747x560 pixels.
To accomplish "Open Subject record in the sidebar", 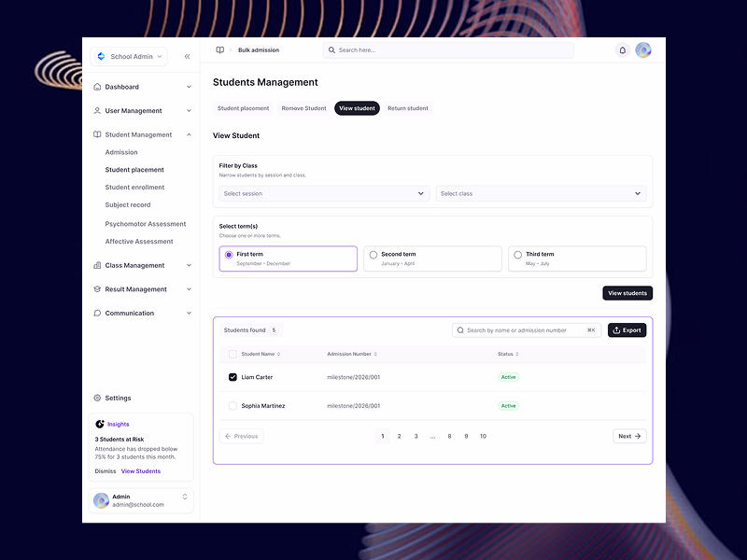I will 128,204.
